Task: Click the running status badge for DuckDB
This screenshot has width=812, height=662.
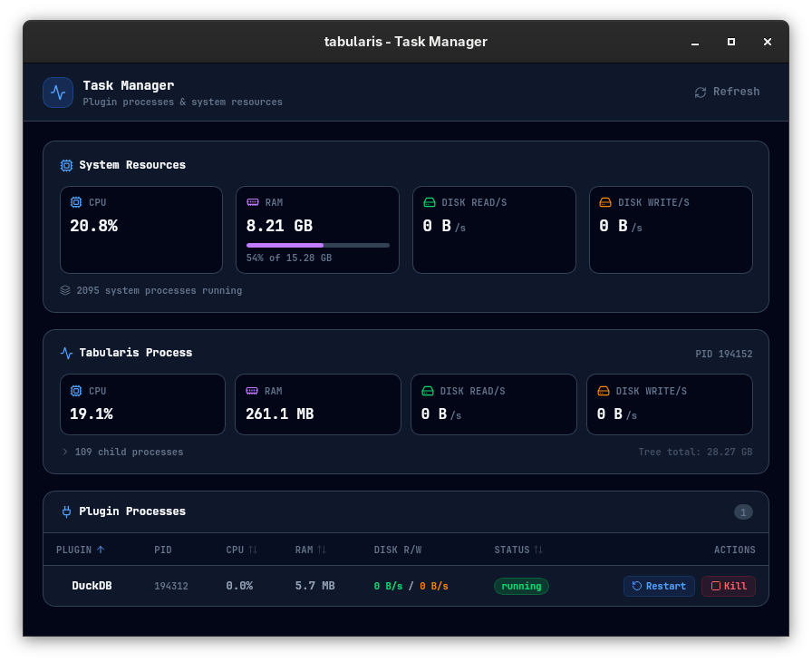Action: 521,586
